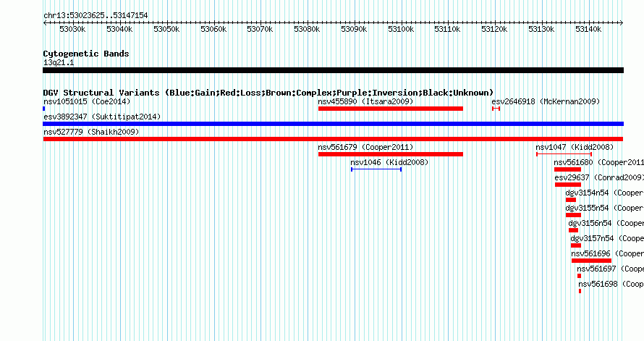This screenshot has height=341, width=644.
Task: Click the 53090k ruler position label
Action: [354, 29]
